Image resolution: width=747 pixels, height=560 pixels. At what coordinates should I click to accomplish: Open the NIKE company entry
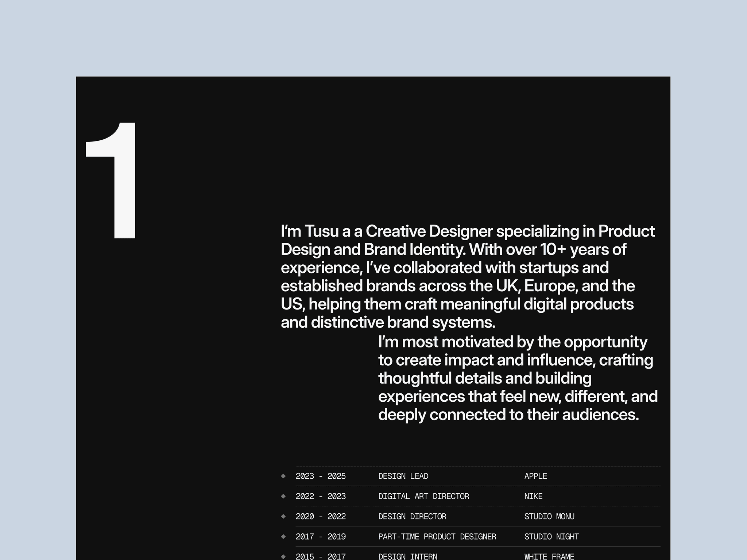coord(533,496)
